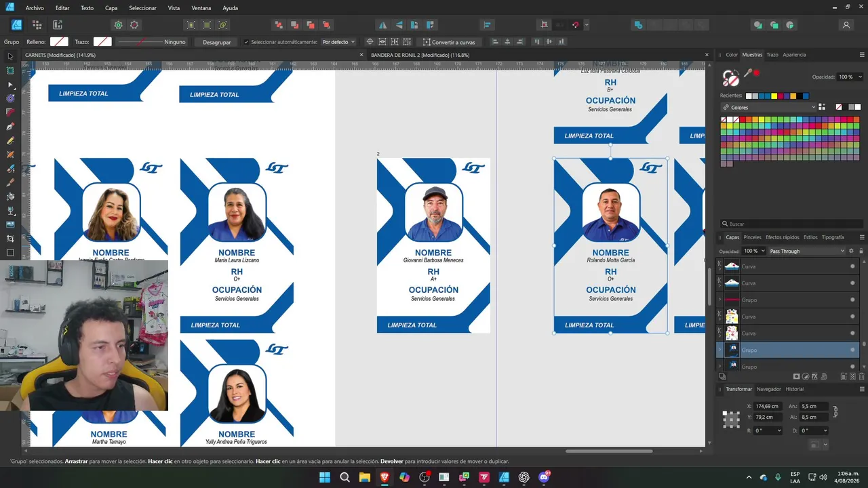
Task: Toggle the fill/stroke selector circles in Muestras
Action: click(730, 78)
